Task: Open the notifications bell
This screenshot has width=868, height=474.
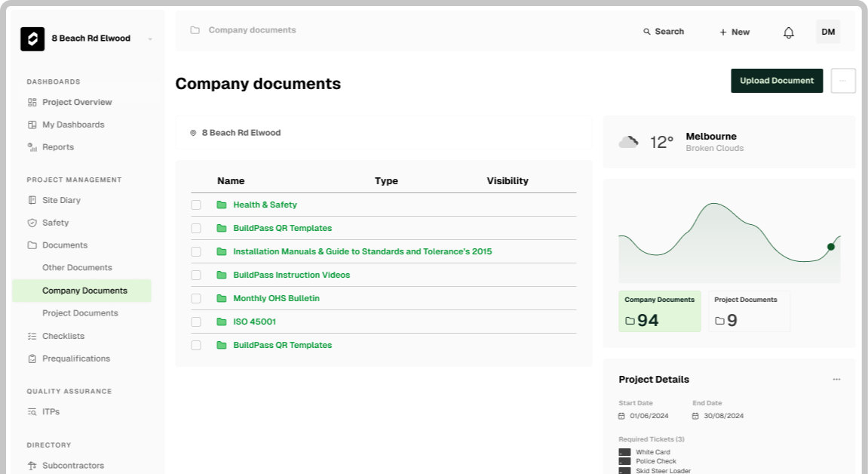Action: coord(788,32)
